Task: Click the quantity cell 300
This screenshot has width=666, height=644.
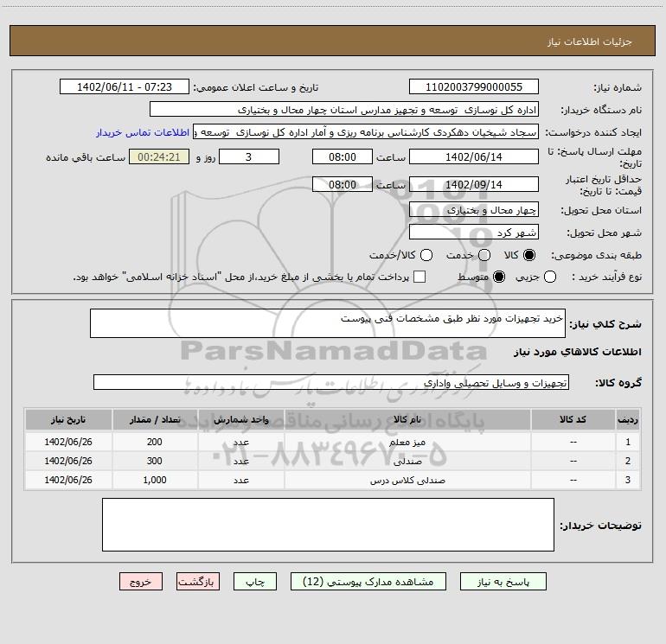Action: click(x=155, y=461)
